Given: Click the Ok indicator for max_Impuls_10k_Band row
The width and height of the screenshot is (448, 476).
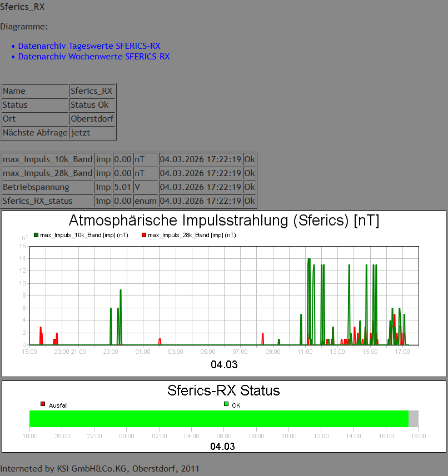Looking at the screenshot, I should [249, 159].
